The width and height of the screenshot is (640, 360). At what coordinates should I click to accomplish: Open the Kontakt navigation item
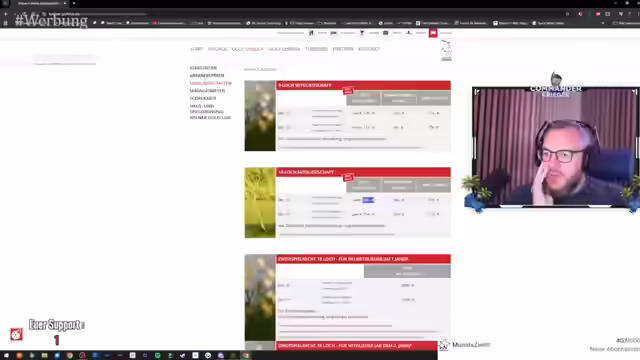(x=369, y=49)
